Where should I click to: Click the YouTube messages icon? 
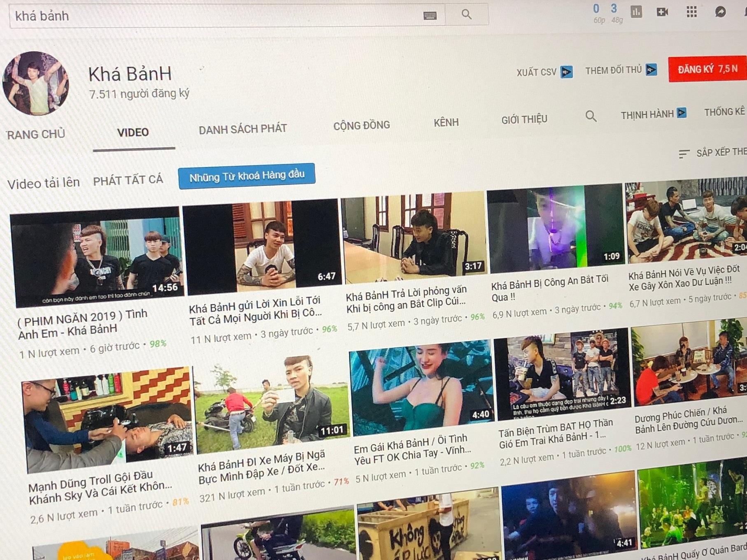click(721, 12)
